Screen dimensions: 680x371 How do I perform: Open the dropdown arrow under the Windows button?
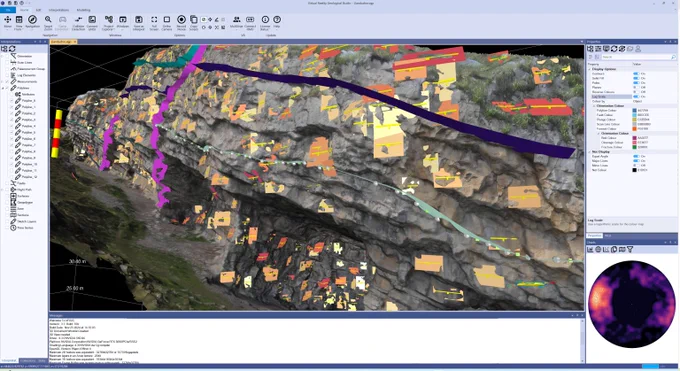(x=123, y=30)
